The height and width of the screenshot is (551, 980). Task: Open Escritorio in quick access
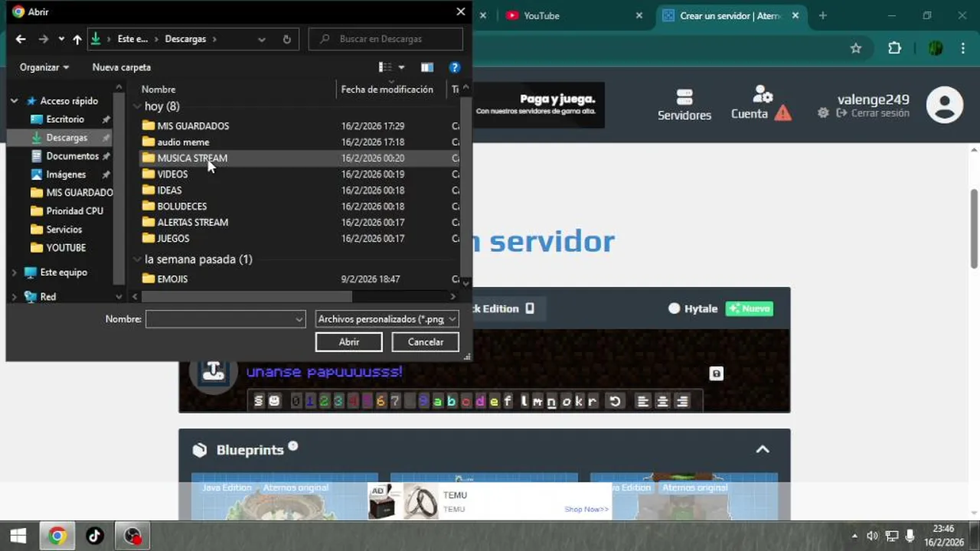point(65,119)
